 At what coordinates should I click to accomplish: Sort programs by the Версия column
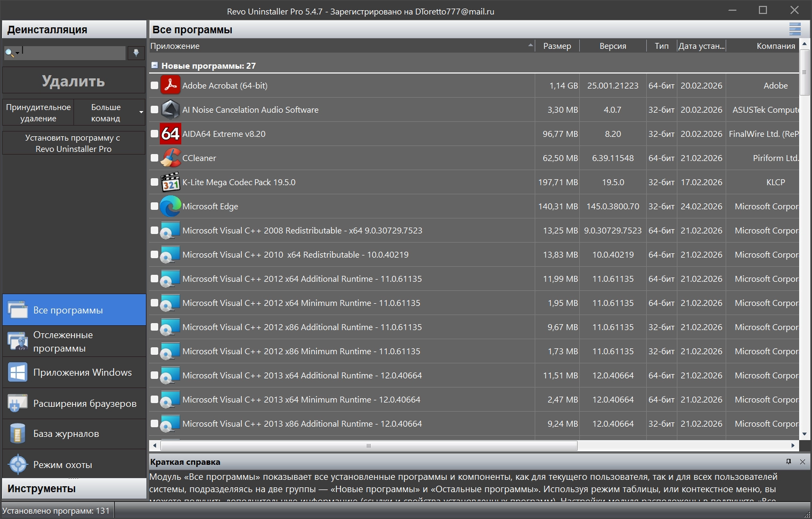coord(613,46)
